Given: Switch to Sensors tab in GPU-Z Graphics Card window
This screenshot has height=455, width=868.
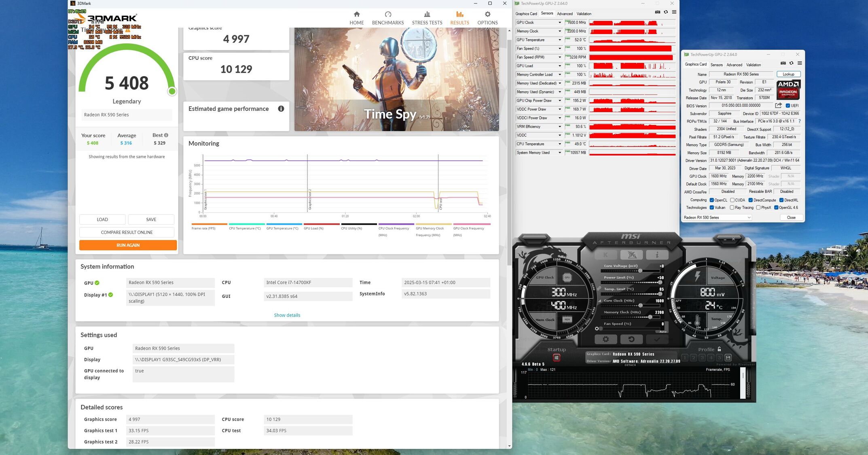Looking at the screenshot, I should coord(716,65).
